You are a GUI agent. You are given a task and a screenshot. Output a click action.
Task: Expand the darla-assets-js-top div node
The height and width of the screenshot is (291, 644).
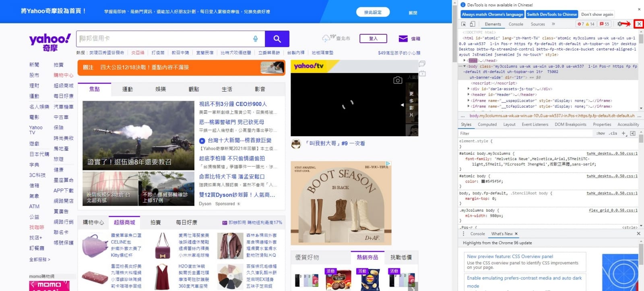[469, 89]
